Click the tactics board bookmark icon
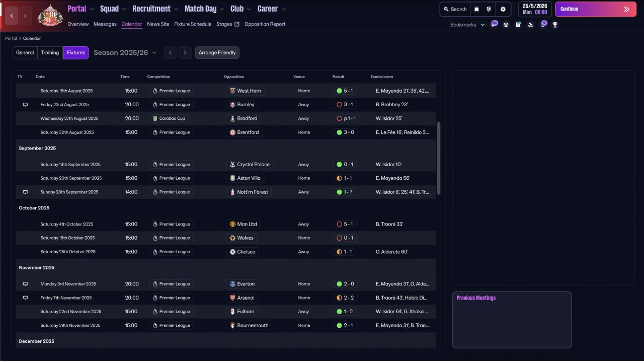The image size is (644, 361). point(518,25)
